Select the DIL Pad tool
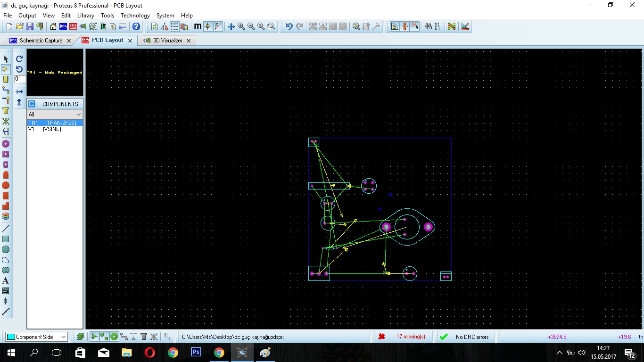This screenshot has width=644, height=362. 6,165
